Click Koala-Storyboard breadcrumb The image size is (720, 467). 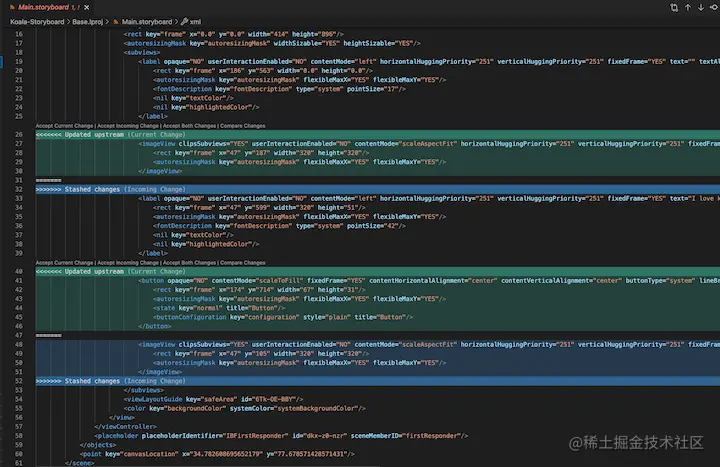tap(37, 22)
